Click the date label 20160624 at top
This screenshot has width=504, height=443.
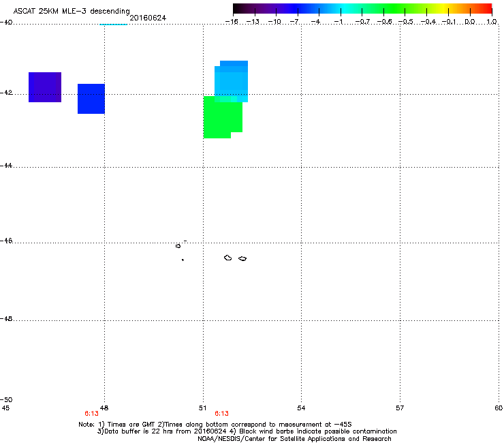pyautogui.click(x=148, y=18)
